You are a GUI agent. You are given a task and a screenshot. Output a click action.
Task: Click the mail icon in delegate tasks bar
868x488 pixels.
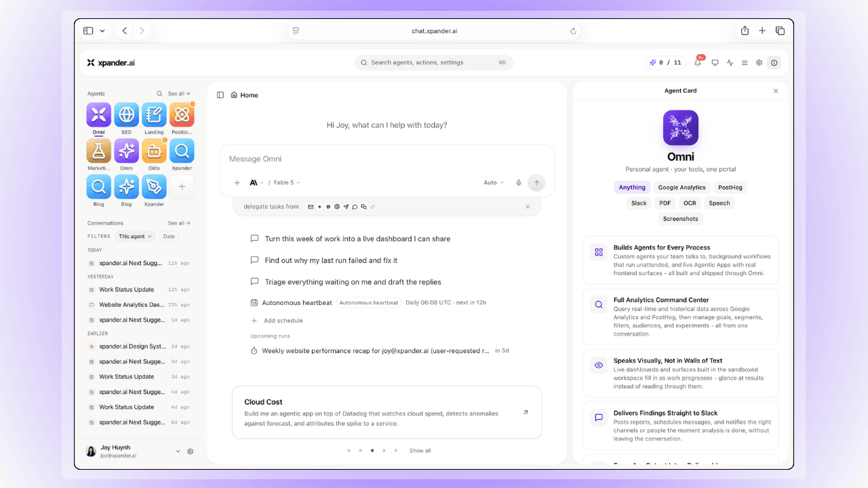pyautogui.click(x=311, y=207)
